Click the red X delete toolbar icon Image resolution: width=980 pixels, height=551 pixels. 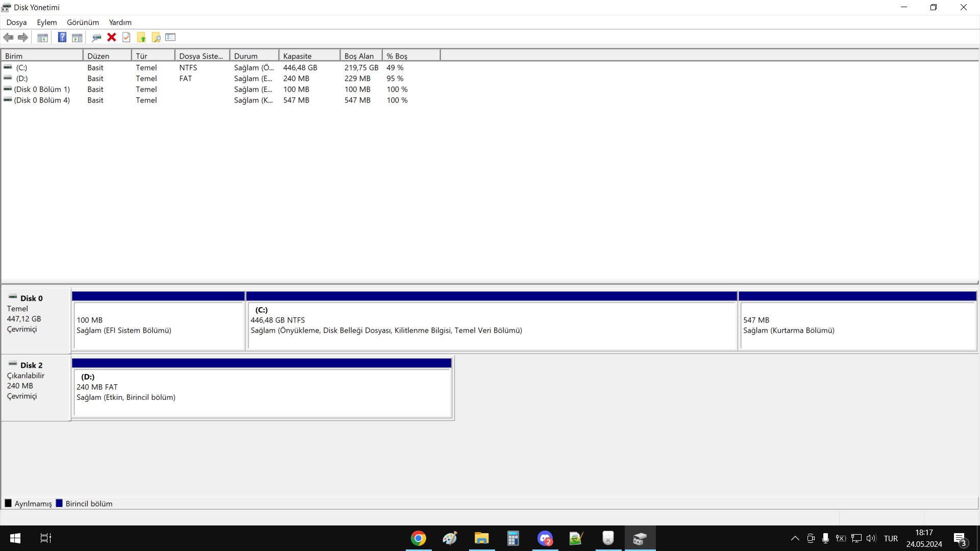(111, 37)
